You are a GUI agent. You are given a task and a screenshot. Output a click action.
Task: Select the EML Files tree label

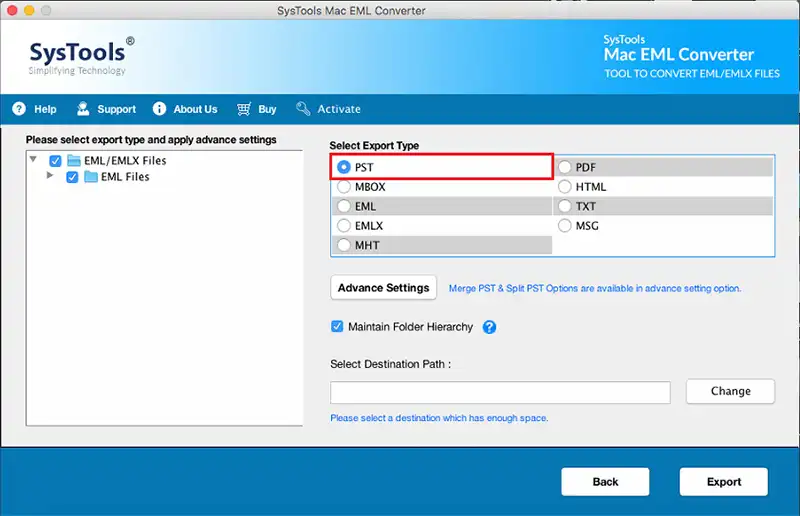tap(125, 177)
